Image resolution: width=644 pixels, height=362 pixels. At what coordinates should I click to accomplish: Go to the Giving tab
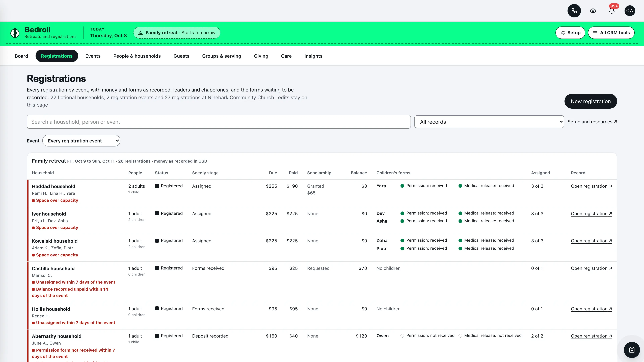pyautogui.click(x=261, y=56)
